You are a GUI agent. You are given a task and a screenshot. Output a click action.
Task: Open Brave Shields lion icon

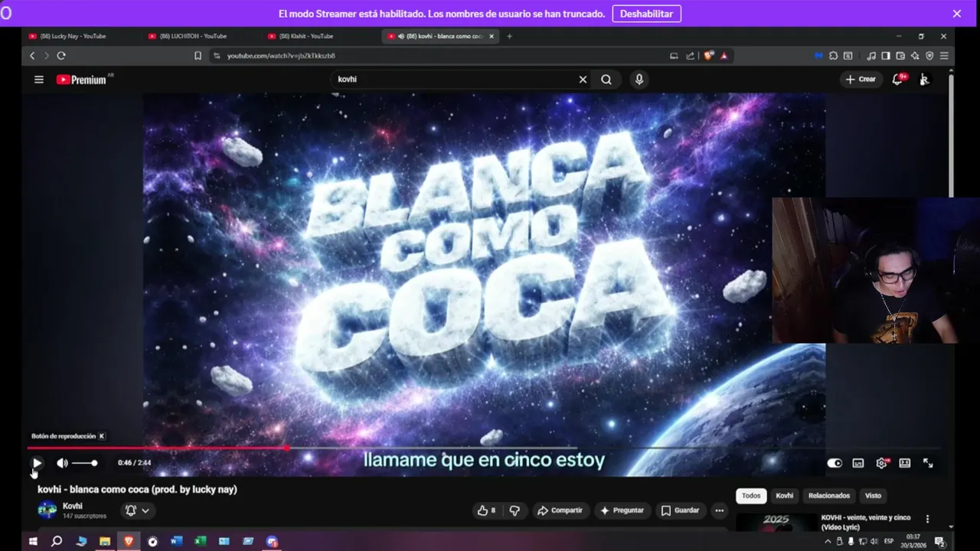709,56
